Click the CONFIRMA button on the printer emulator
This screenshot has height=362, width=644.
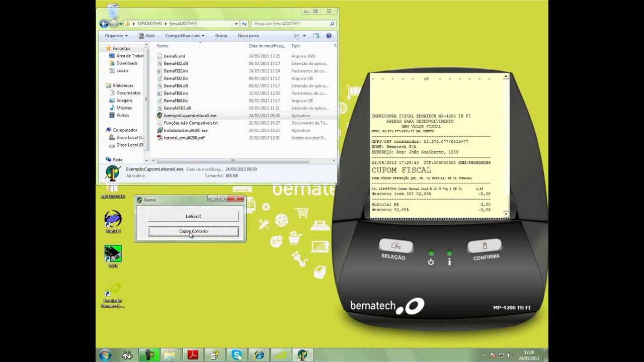click(485, 246)
